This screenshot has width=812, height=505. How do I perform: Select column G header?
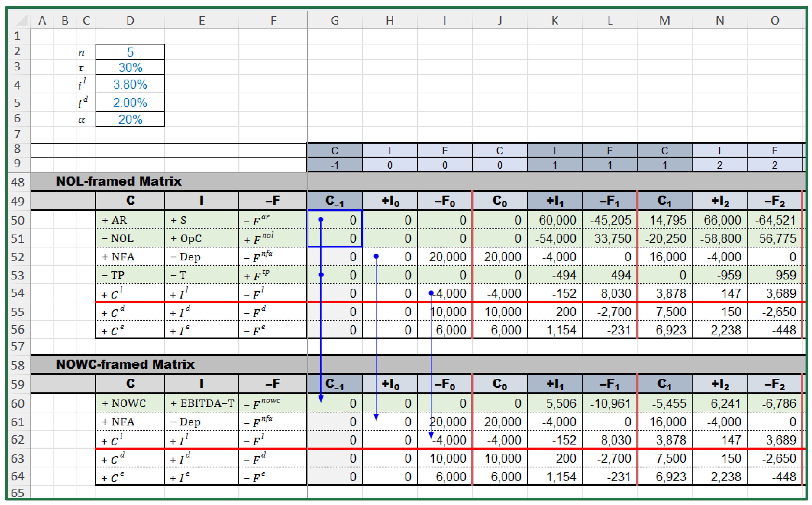335,21
